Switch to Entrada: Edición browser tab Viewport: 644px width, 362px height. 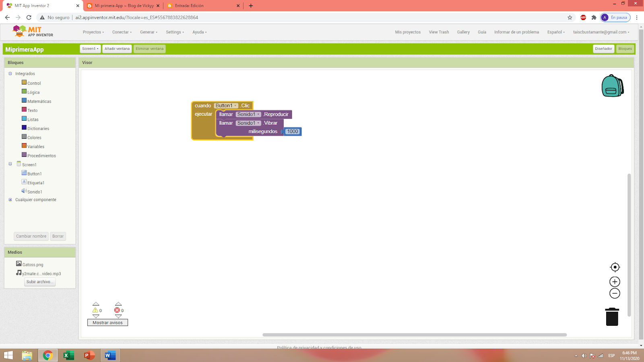203,6
